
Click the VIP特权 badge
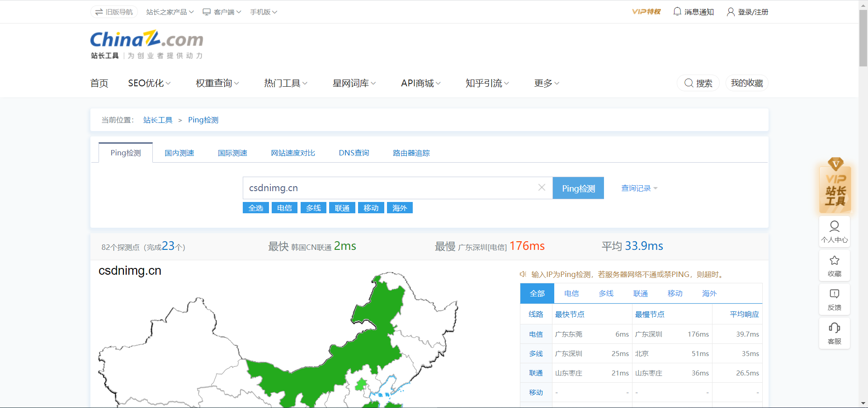click(x=646, y=12)
